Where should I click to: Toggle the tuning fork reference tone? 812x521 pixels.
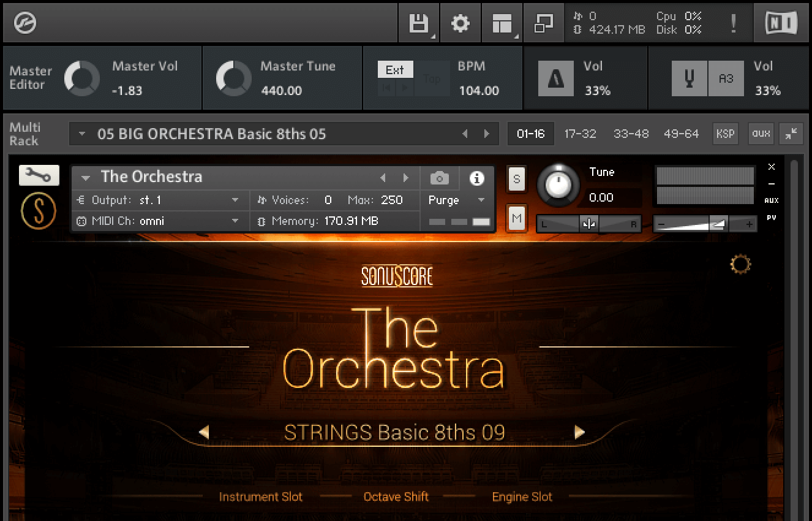pos(690,78)
